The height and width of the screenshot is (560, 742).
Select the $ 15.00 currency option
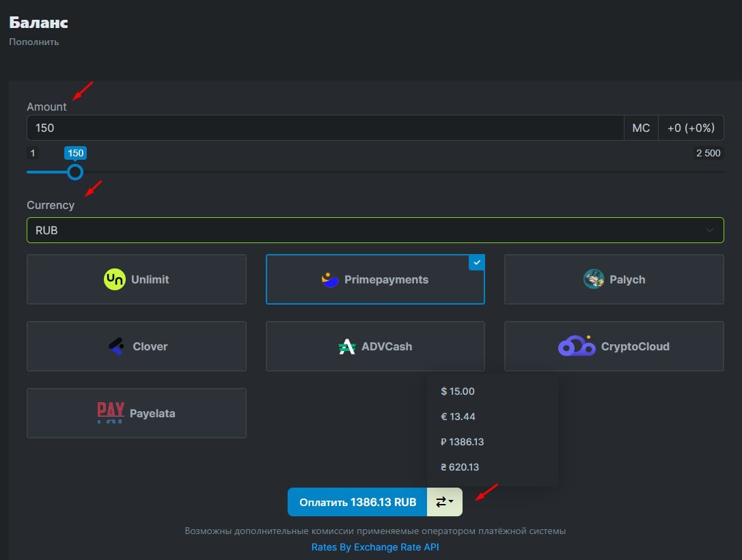(458, 391)
